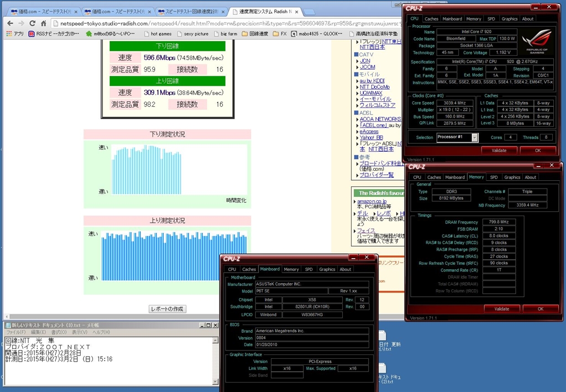This screenshot has width=566, height=392.
Task: Open the ファイル(F) menu in Notepad
Action: [x=15, y=332]
